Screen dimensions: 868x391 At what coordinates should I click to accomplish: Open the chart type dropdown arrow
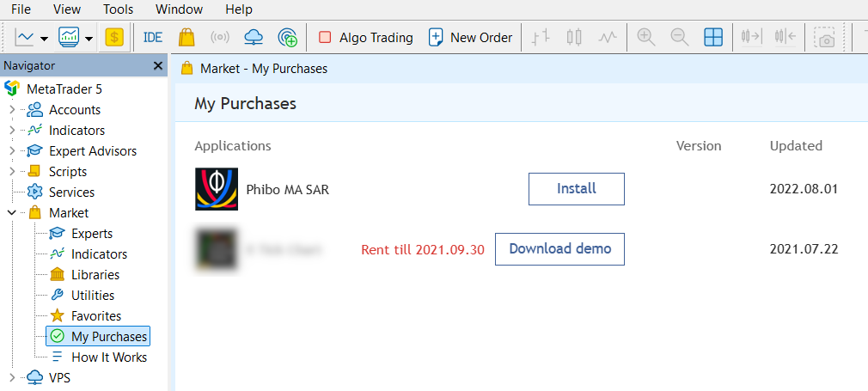[43, 38]
